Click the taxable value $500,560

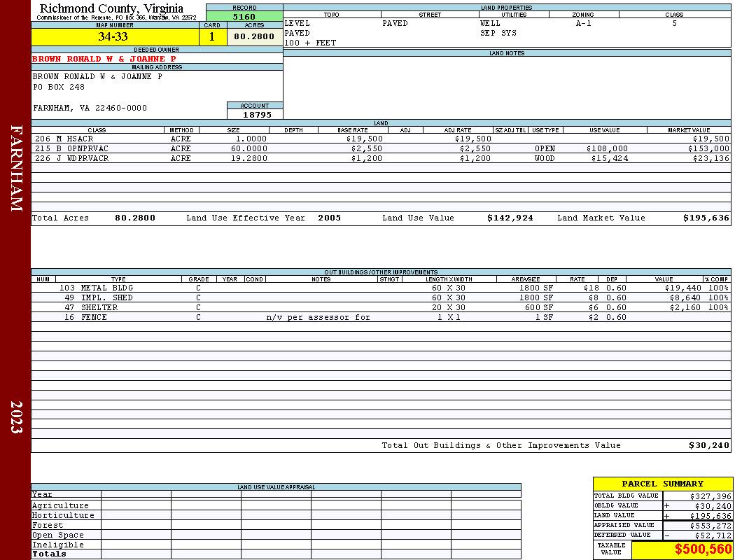[x=703, y=549]
